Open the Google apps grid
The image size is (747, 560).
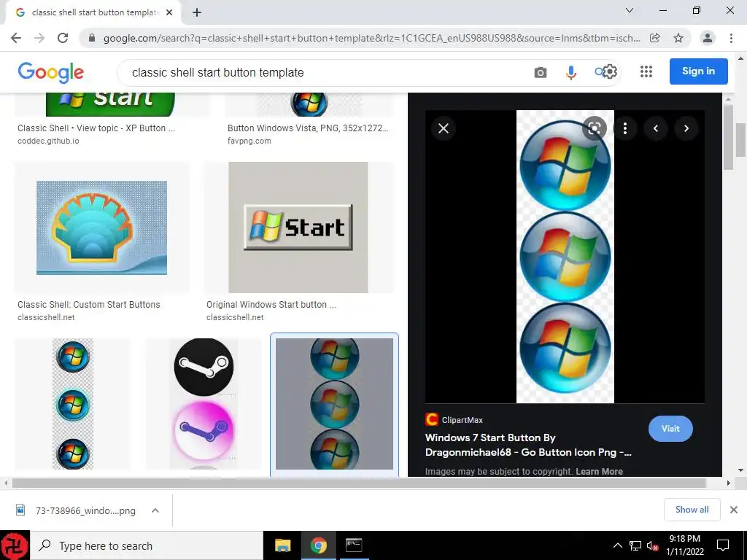646,72
